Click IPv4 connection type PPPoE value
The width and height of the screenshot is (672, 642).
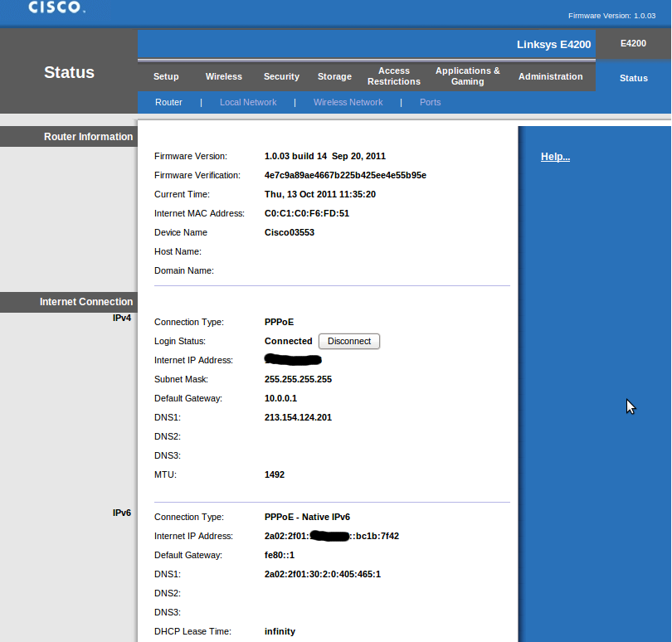[279, 322]
